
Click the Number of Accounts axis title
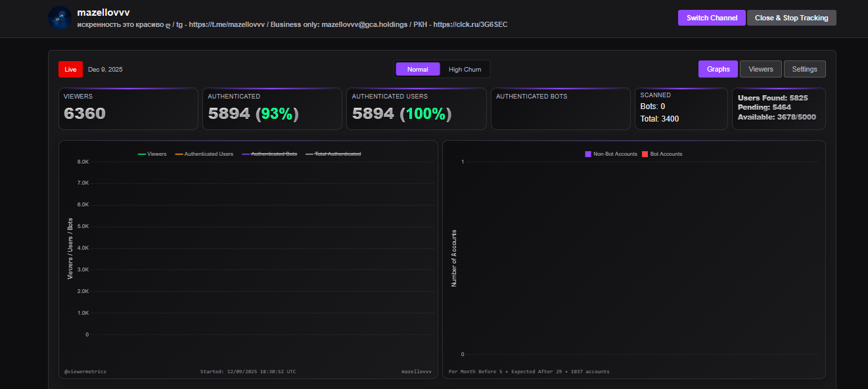[x=453, y=258]
